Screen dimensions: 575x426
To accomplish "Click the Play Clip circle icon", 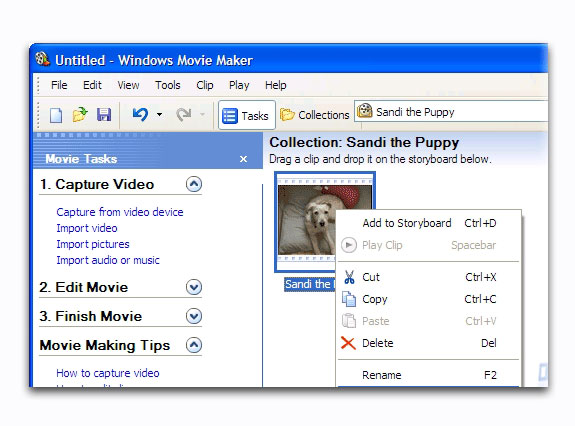I will coord(349,245).
